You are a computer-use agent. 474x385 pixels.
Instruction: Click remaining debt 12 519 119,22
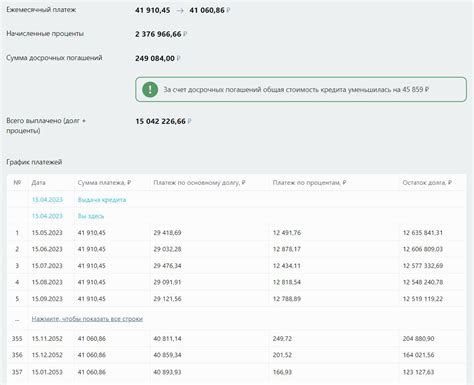[423, 299]
